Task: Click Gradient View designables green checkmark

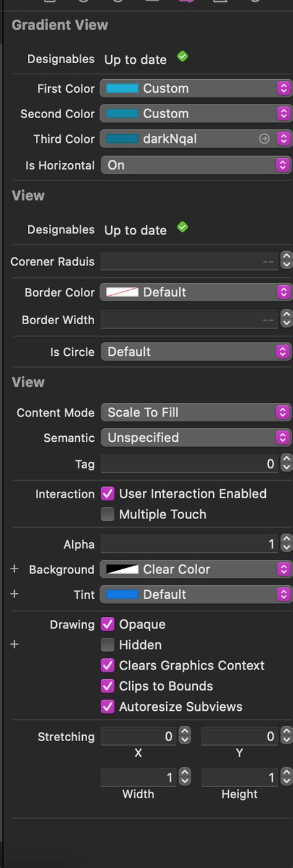Action: [x=182, y=57]
